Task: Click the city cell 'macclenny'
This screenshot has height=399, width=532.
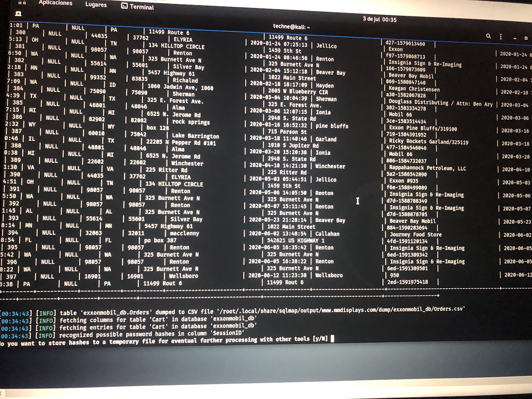Action: tap(184, 233)
